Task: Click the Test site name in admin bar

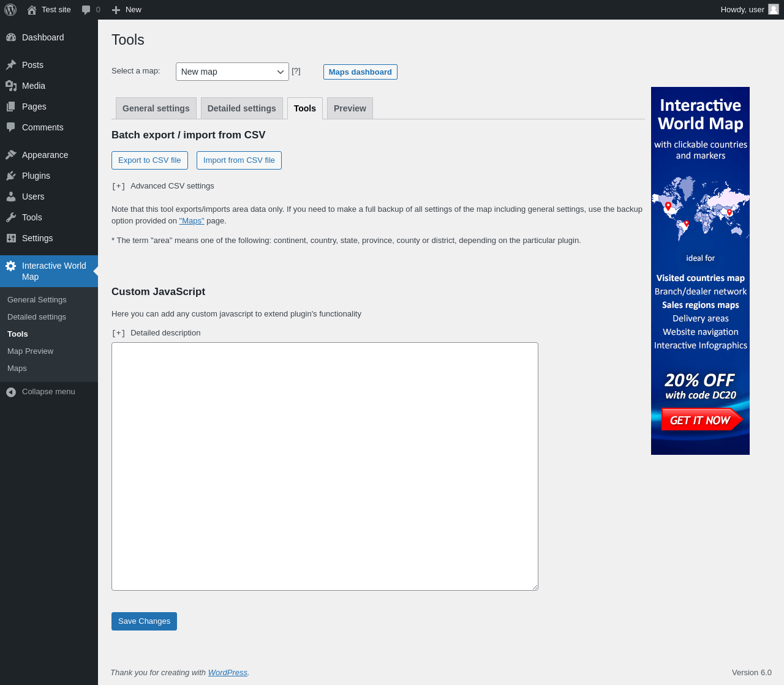Action: [56, 10]
